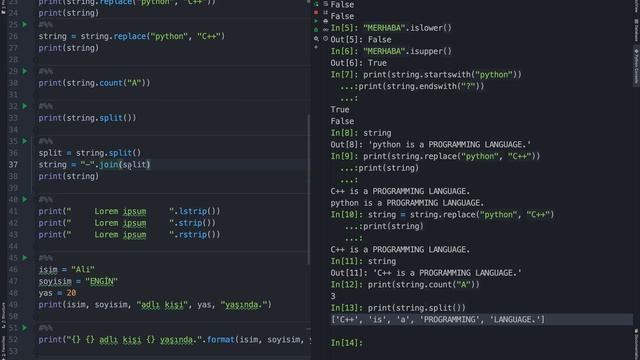Click the .format(isim, soyisim line 52
The height and width of the screenshot is (360, 640).
(174, 340)
